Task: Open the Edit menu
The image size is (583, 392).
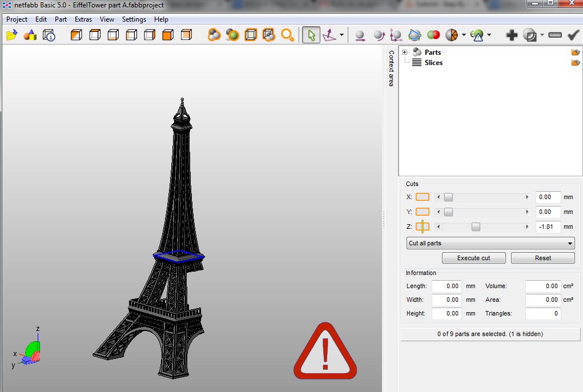Action: [x=41, y=19]
